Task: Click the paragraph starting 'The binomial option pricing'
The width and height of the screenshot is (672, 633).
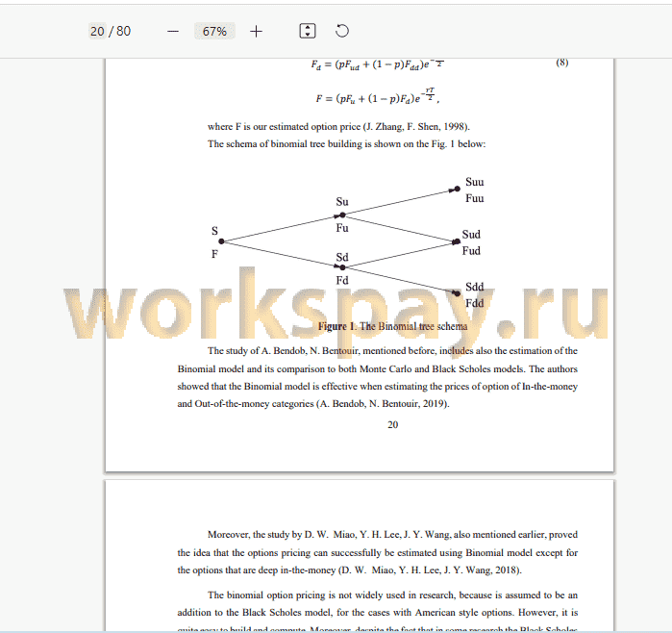Action: [x=377, y=611]
